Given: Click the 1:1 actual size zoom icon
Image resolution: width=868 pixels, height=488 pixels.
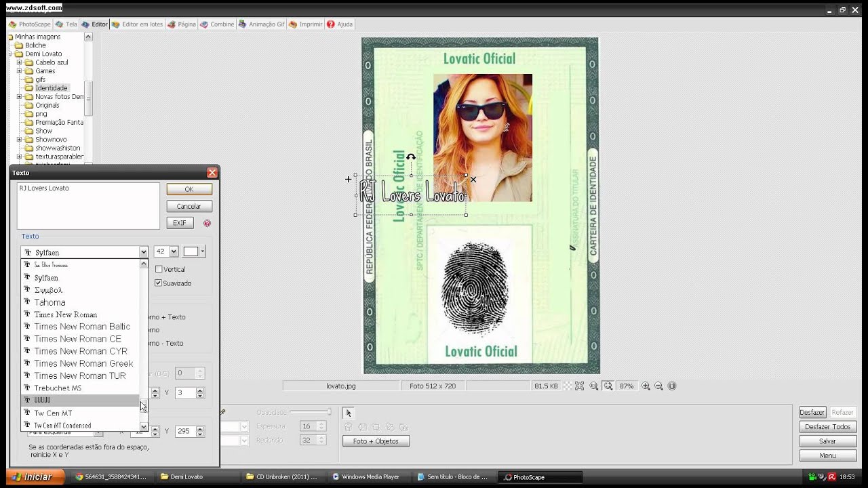Looking at the screenshot, I should coord(594,386).
